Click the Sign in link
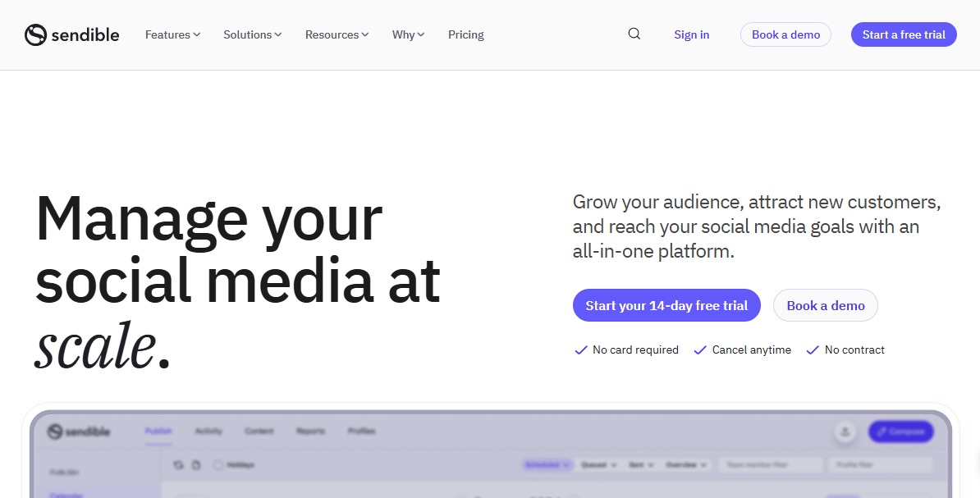Screen dimensions: 980x498 click(x=691, y=34)
